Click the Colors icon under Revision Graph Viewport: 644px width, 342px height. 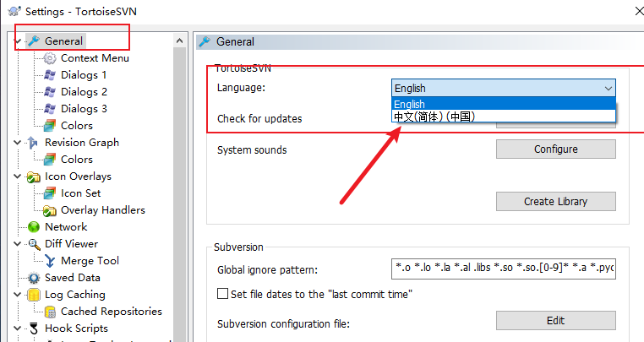pyautogui.click(x=50, y=160)
